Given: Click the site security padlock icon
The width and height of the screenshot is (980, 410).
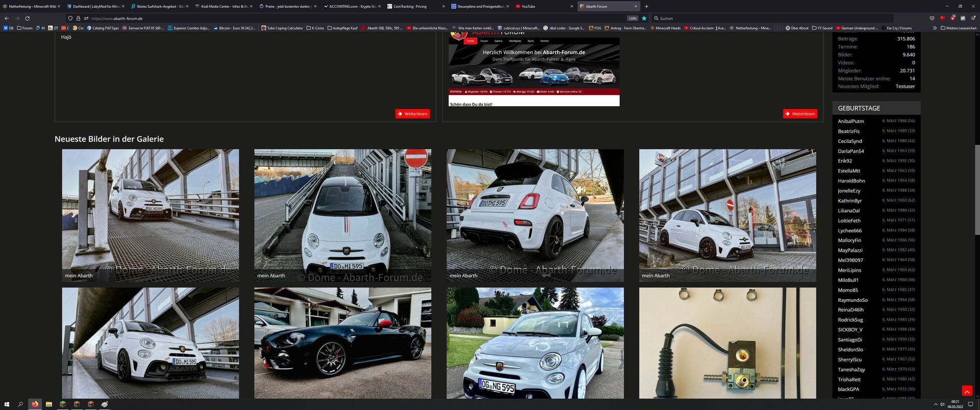Looking at the screenshot, I should pos(79,18).
